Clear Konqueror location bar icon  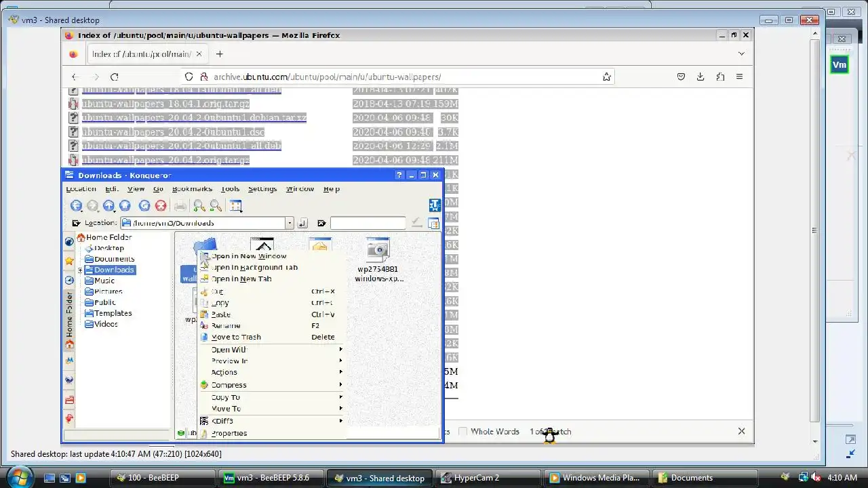tap(77, 223)
